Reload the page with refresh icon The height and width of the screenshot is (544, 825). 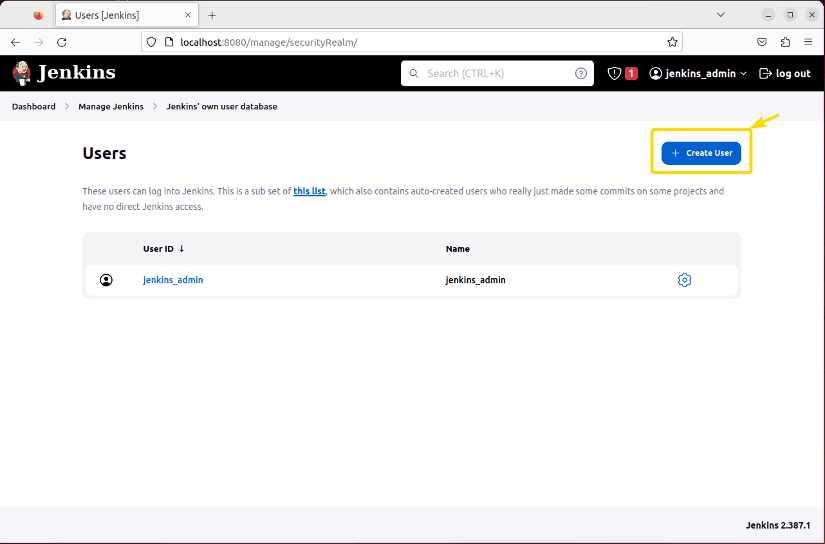pyautogui.click(x=62, y=42)
